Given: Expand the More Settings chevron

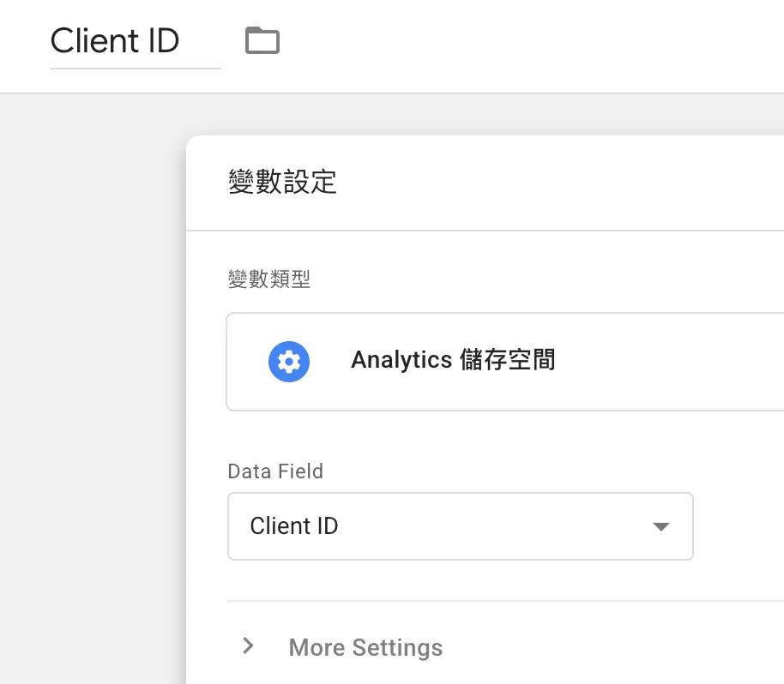Looking at the screenshot, I should (248, 645).
